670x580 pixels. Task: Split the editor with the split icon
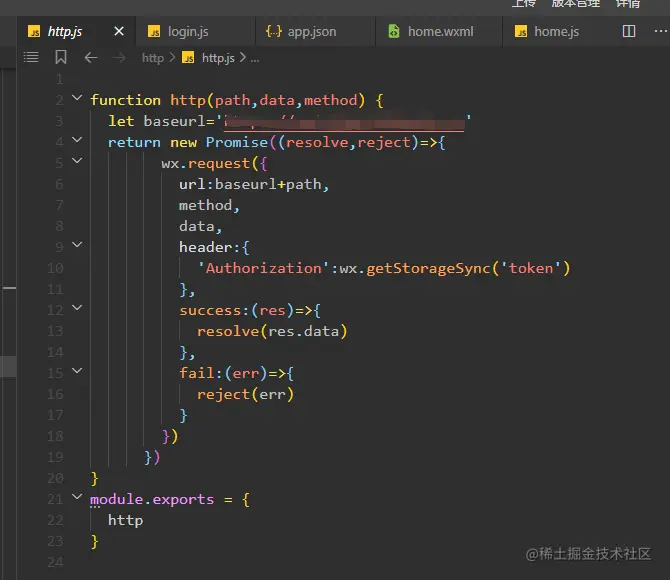[x=629, y=31]
